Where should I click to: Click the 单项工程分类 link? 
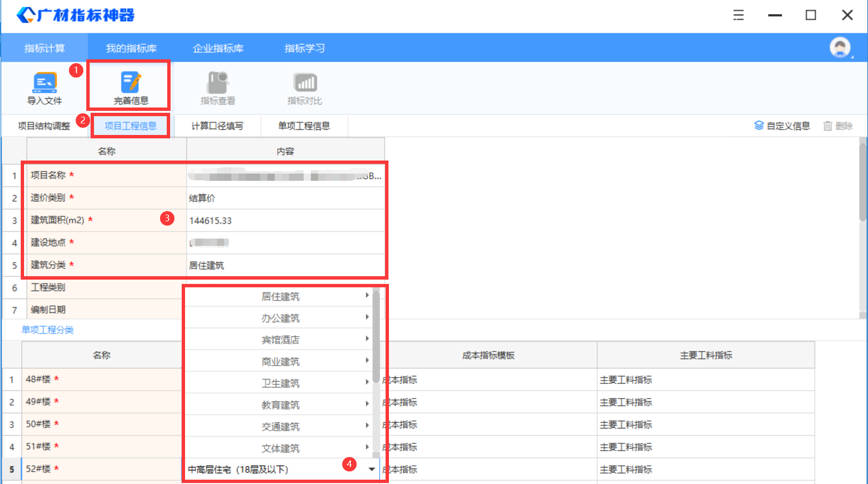click(x=47, y=330)
